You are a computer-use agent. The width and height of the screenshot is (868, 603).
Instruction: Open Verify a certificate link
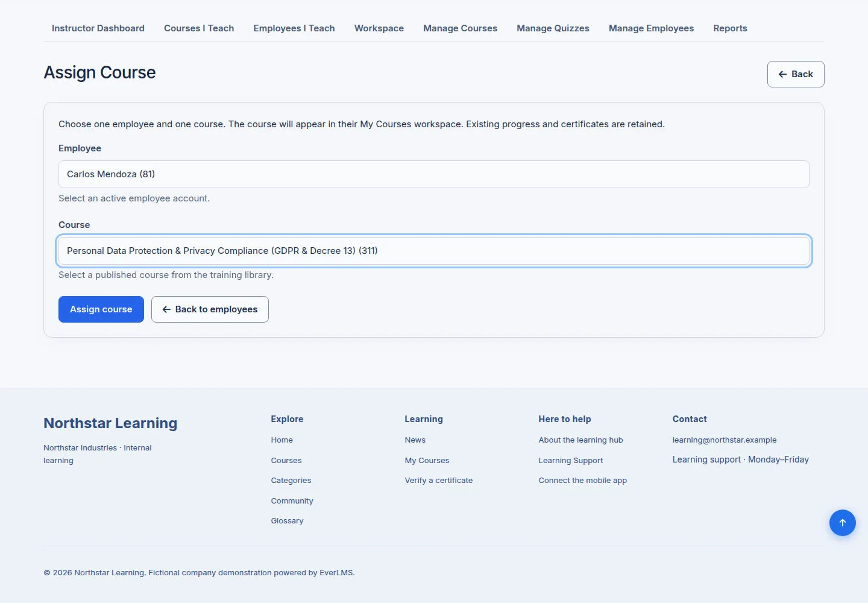pos(439,481)
